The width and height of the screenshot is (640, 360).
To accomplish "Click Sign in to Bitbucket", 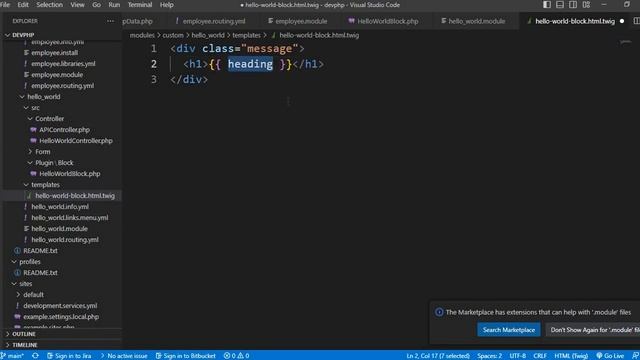I will [x=186, y=356].
